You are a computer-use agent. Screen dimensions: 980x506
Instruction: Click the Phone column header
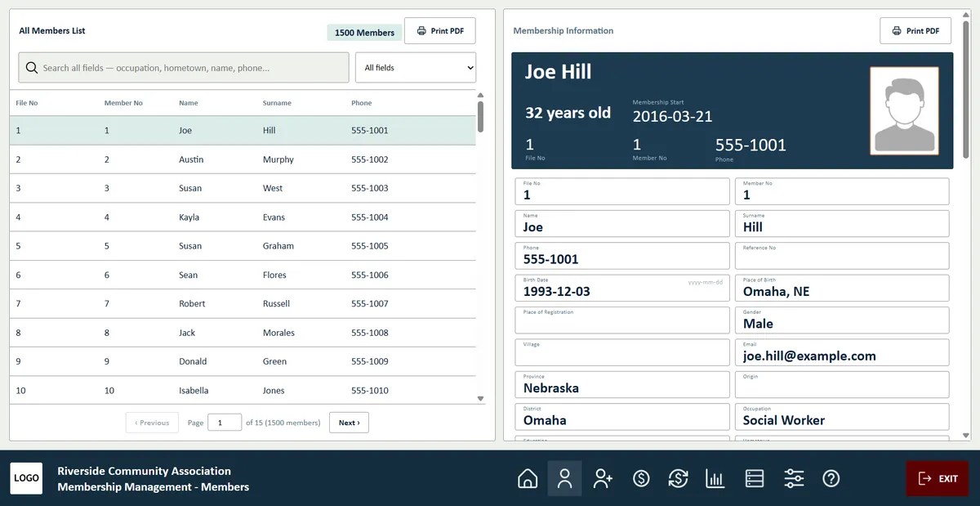click(361, 103)
